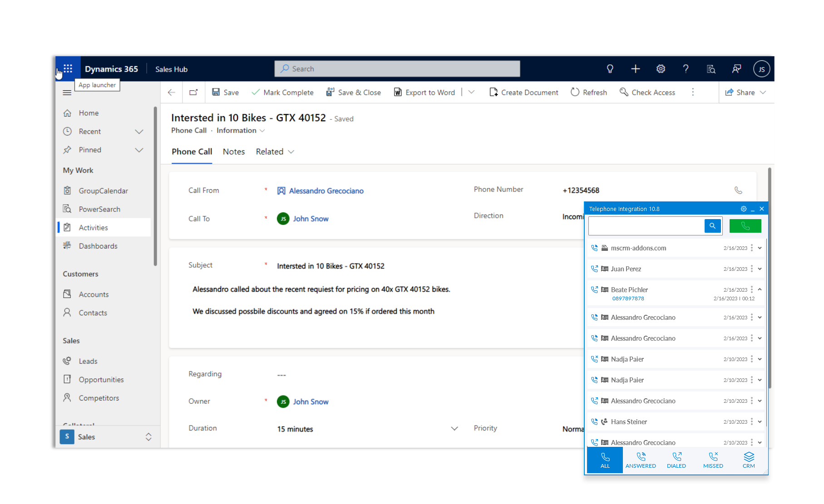Viewport: 824px width, 504px height.
Task: Click Check Access
Action: point(647,93)
